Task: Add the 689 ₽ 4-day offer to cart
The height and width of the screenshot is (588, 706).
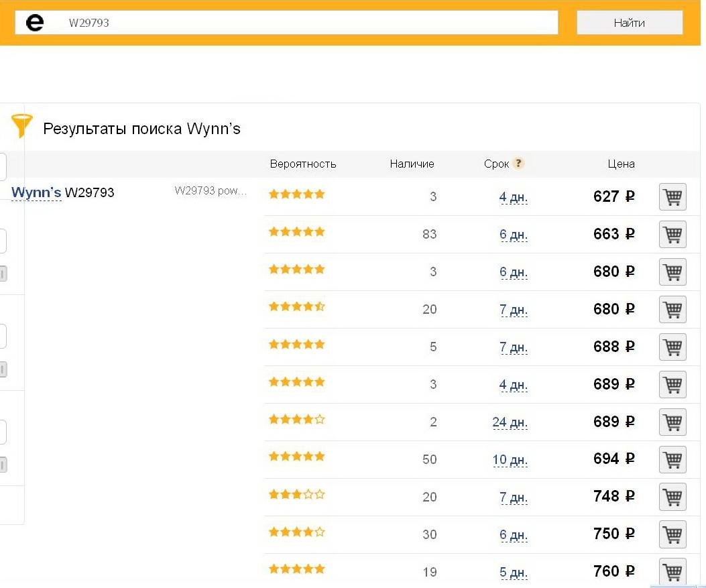Action: pos(672,384)
